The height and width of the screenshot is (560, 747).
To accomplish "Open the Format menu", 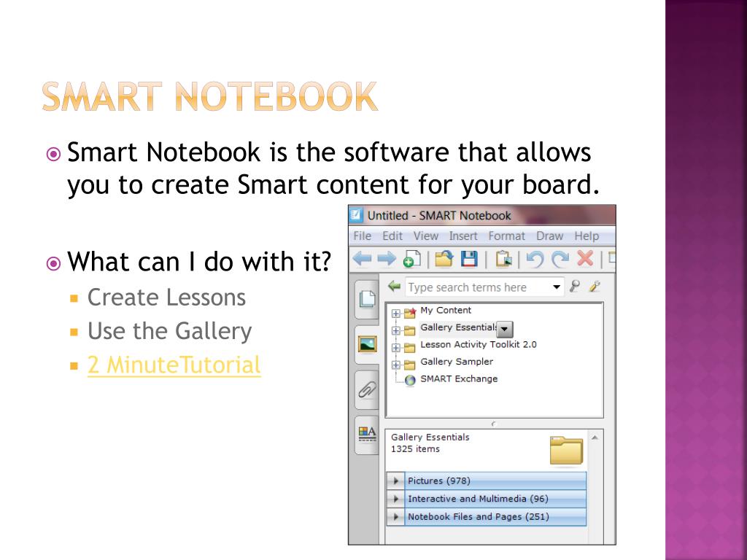I will click(x=506, y=236).
